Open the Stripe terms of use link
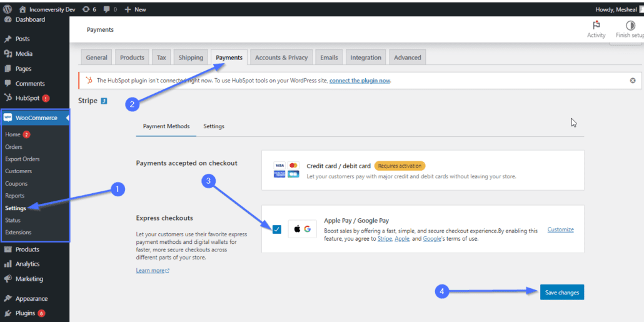The width and height of the screenshot is (644, 322). (385, 239)
